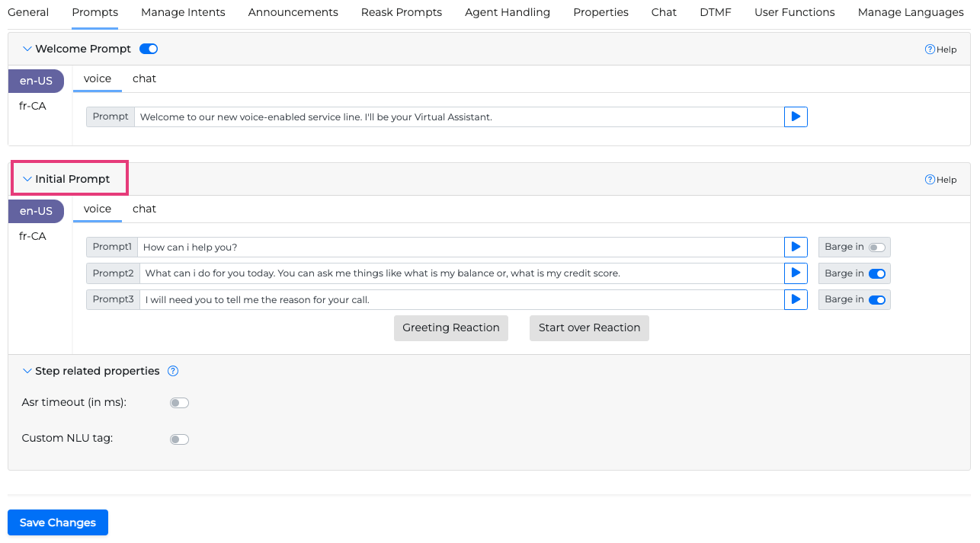This screenshot has width=980, height=543.
Task: Play the Welcome Prompt audio
Action: [x=796, y=117]
